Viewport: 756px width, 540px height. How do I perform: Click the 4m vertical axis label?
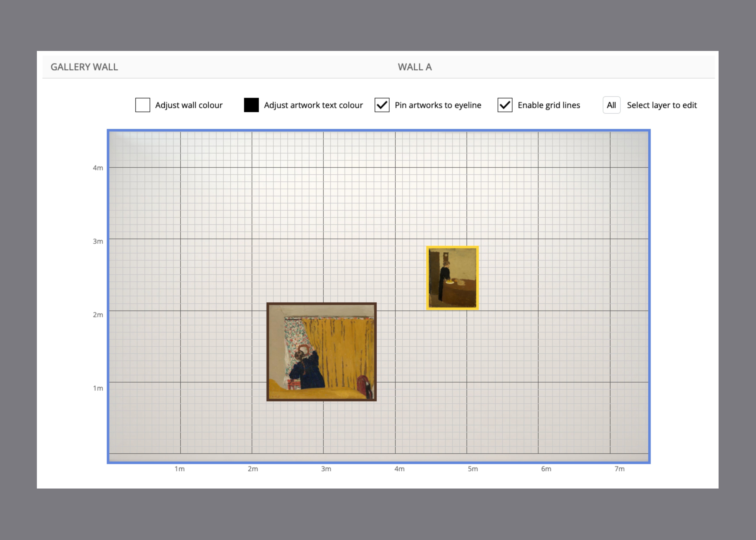pyautogui.click(x=98, y=168)
